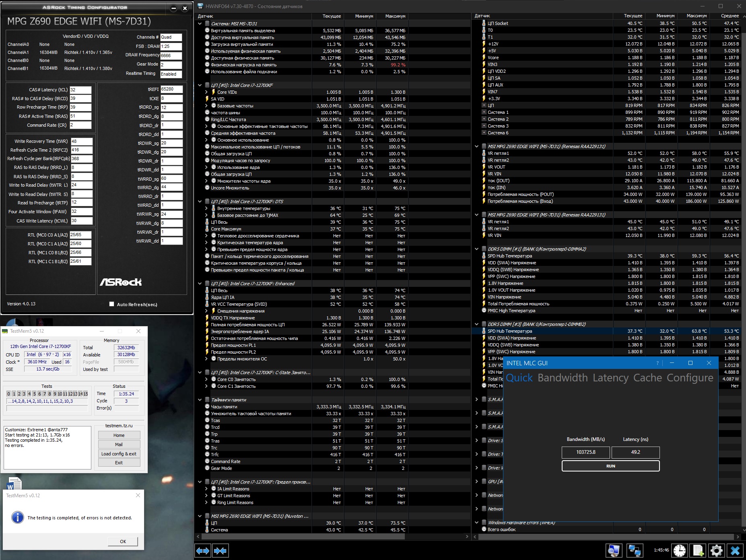Collapse the DDR5 DIMM [#1] sensor group
The width and height of the screenshot is (746, 560).
coord(476,249)
